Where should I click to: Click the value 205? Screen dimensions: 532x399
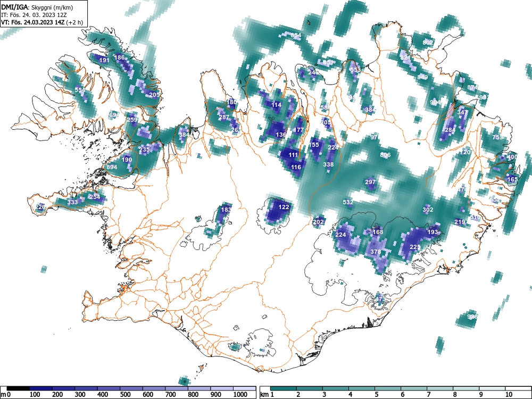(x=154, y=95)
